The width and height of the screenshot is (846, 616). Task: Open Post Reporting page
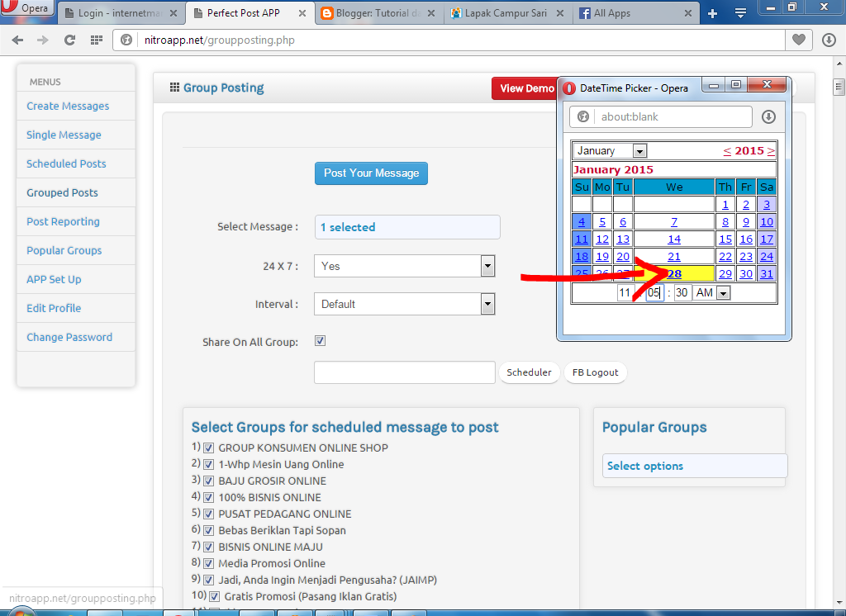tap(63, 221)
